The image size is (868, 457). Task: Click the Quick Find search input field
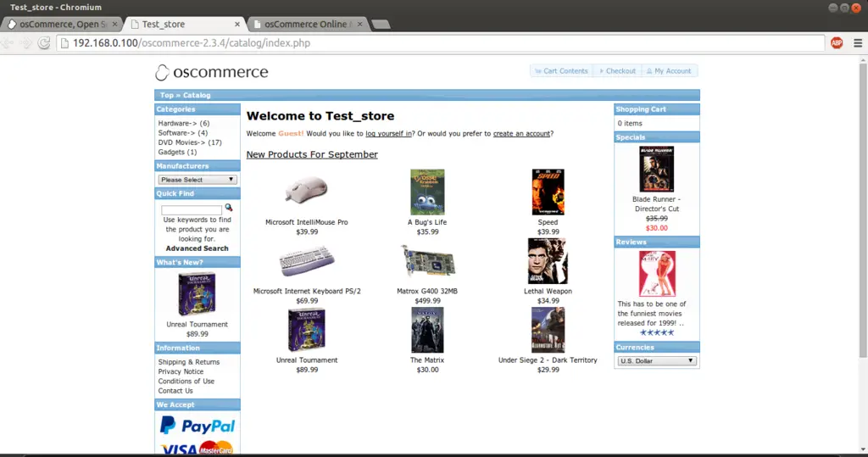tap(192, 210)
